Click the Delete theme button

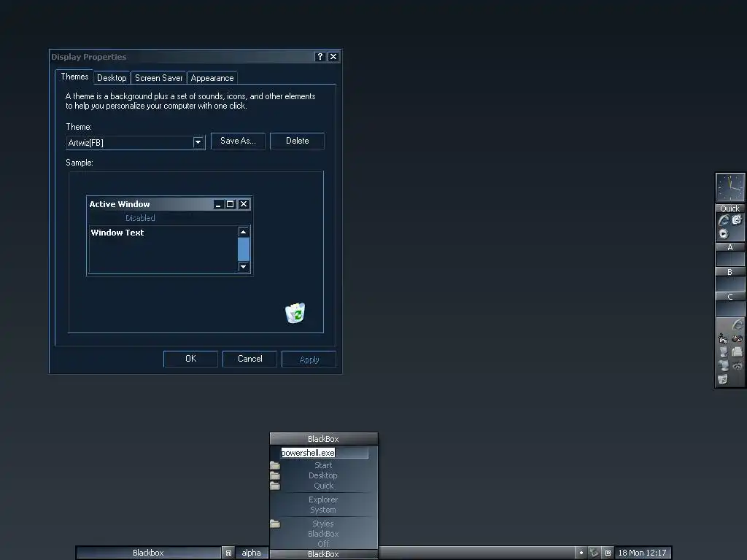[x=298, y=141]
